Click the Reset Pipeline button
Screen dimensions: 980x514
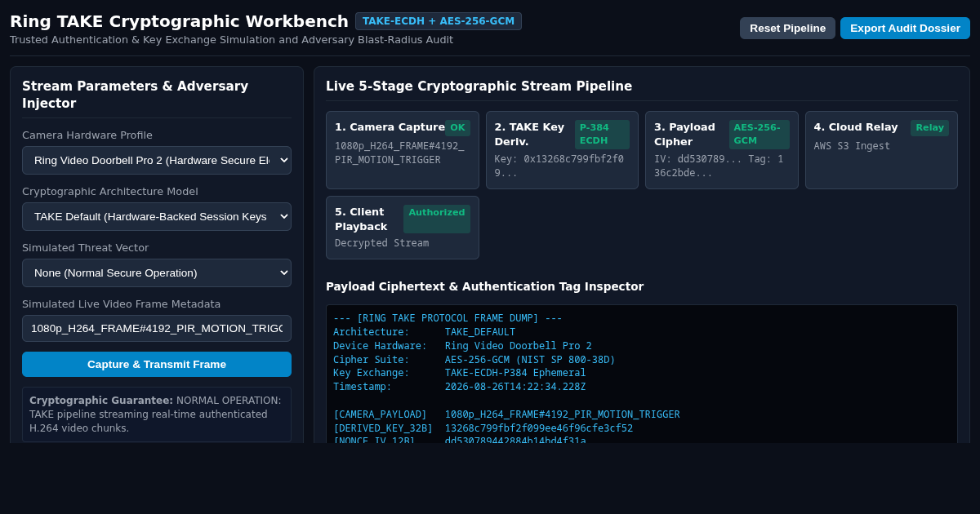[x=787, y=28]
